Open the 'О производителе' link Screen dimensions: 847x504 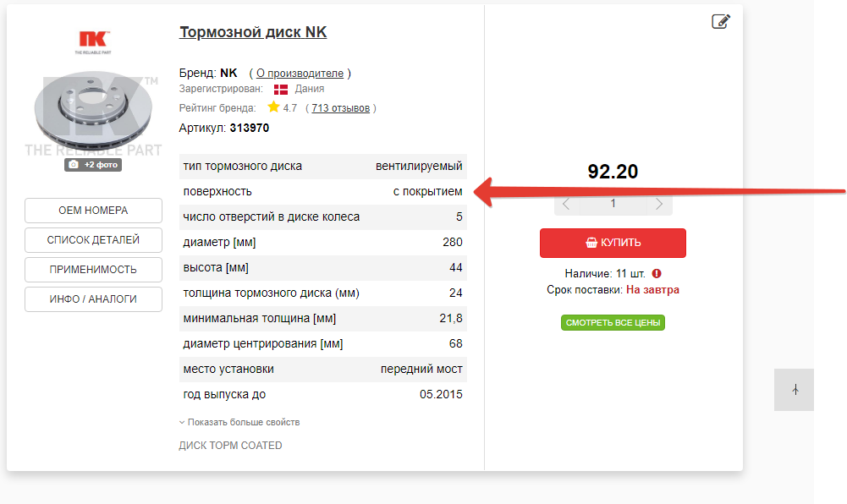(300, 74)
